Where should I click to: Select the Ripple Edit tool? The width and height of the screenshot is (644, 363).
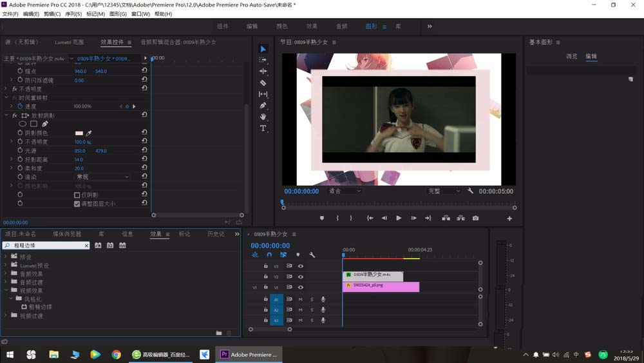pos(263,71)
